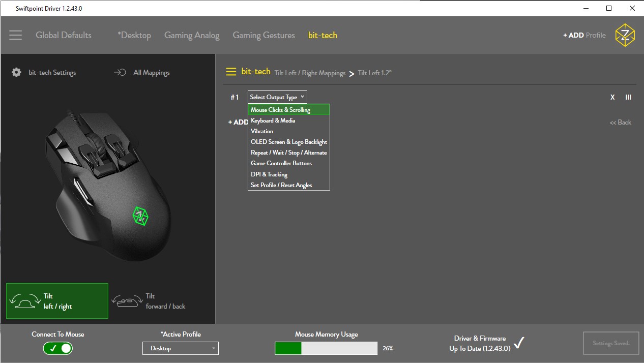This screenshot has height=363, width=644.
Task: Click the All Mappings arrow icon
Action: [x=120, y=73]
